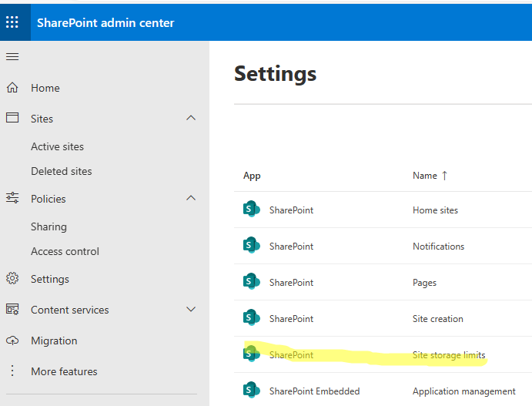Open More features page
Screen dimensions: 532x406
[x=64, y=371]
